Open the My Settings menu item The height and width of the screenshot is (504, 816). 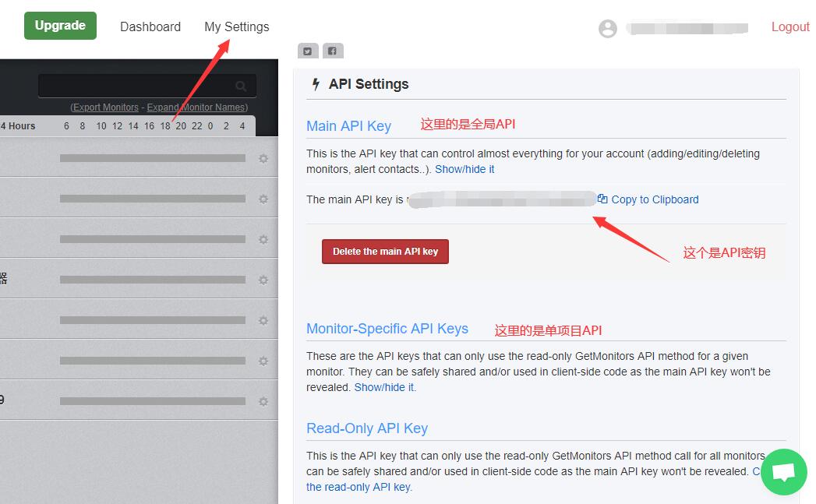(x=236, y=26)
